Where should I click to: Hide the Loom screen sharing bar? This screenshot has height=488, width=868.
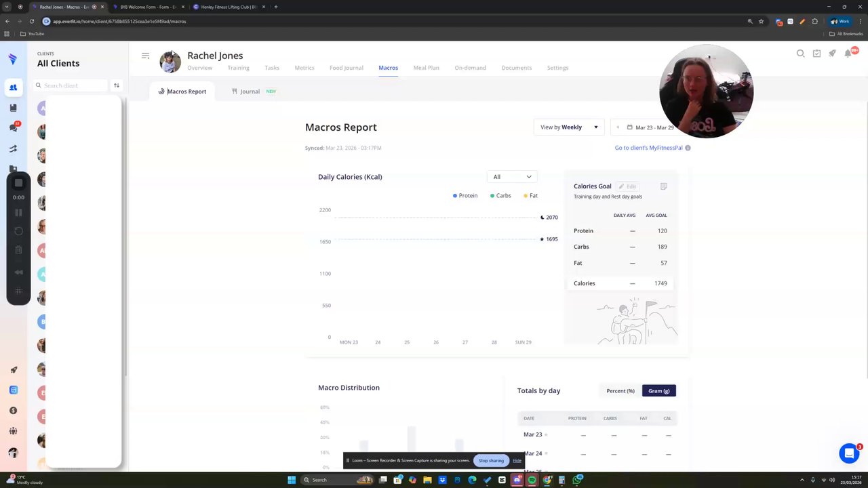tap(517, 461)
